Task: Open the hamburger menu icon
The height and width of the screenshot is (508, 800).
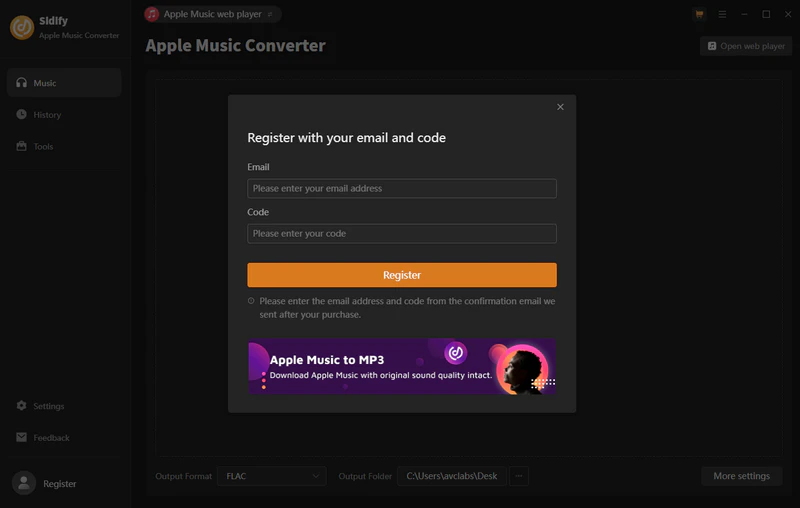Action: click(x=722, y=14)
